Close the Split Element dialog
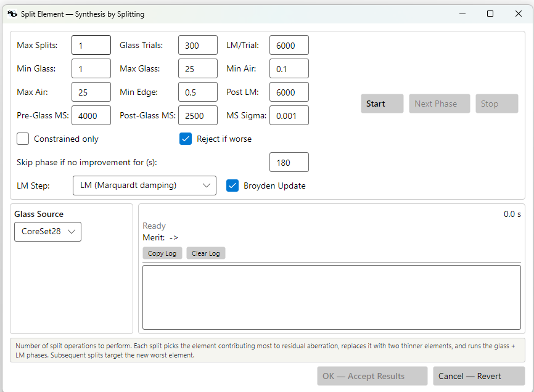This screenshot has height=392, width=534. 519,14
